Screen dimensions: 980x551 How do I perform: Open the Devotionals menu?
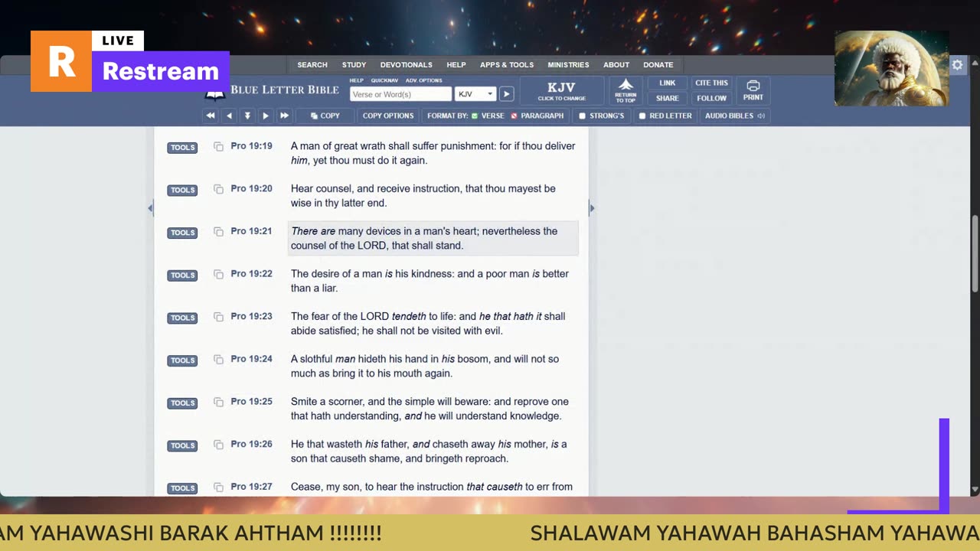407,65
